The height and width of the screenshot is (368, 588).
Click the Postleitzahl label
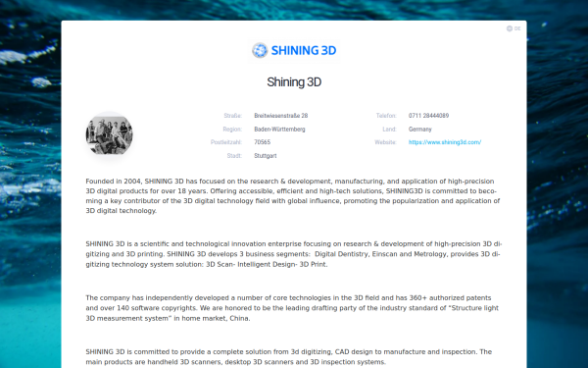226,142
